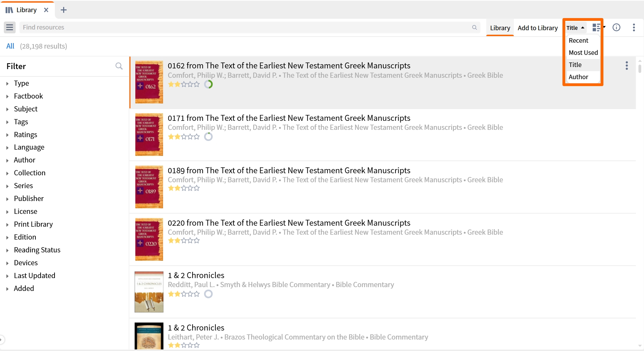The image size is (644, 351).
Task: Add a new tab with the plus button
Action: click(x=63, y=10)
